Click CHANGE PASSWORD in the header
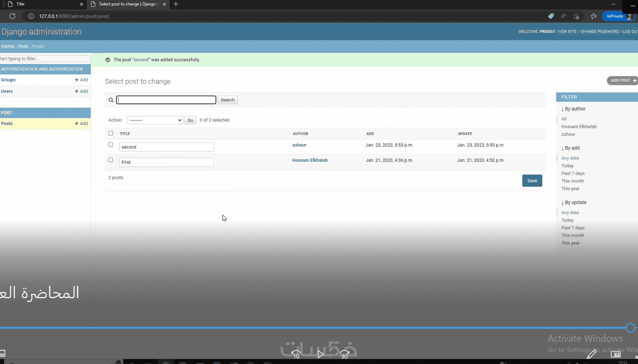Screen dimensions: 638x364 tap(599, 32)
